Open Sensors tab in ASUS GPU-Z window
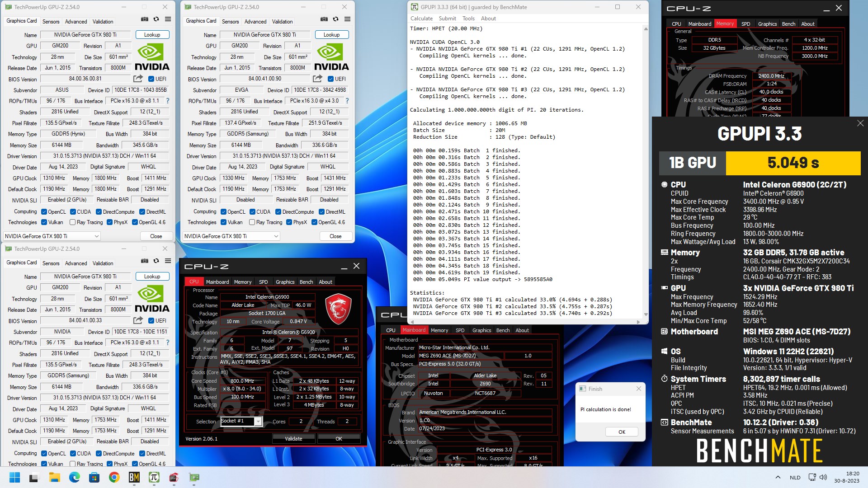 51,22
